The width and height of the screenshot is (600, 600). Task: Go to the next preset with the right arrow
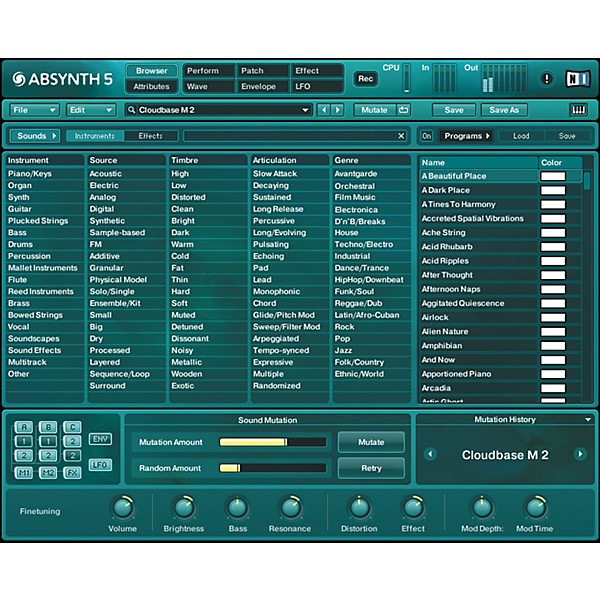[x=338, y=110]
